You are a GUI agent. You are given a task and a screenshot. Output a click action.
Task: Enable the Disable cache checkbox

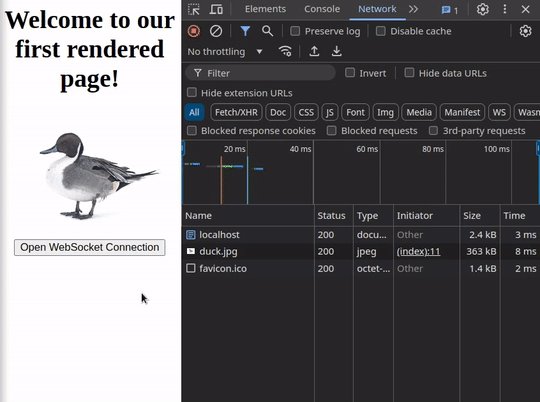tap(381, 31)
